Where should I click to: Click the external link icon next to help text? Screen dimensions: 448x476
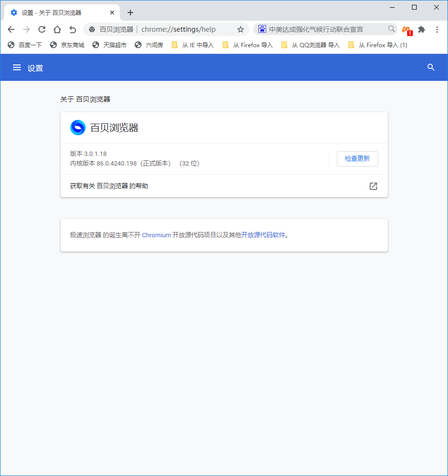[x=373, y=186]
